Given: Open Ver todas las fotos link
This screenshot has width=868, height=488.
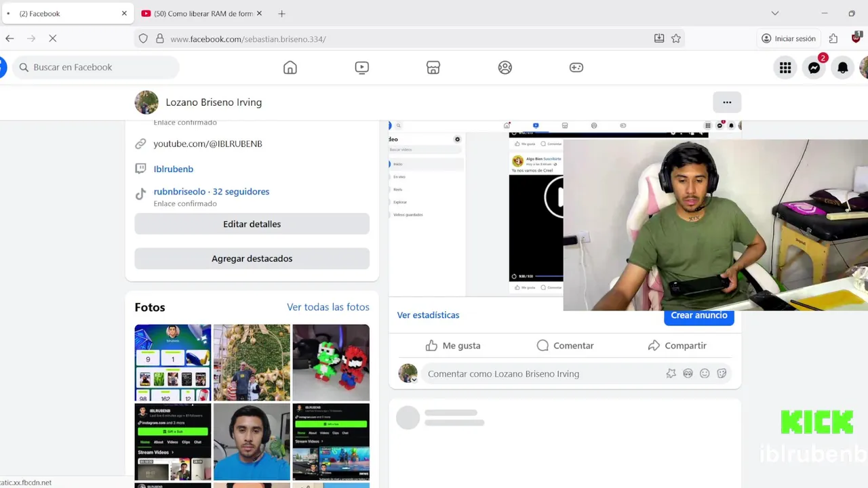Looking at the screenshot, I should (x=328, y=307).
